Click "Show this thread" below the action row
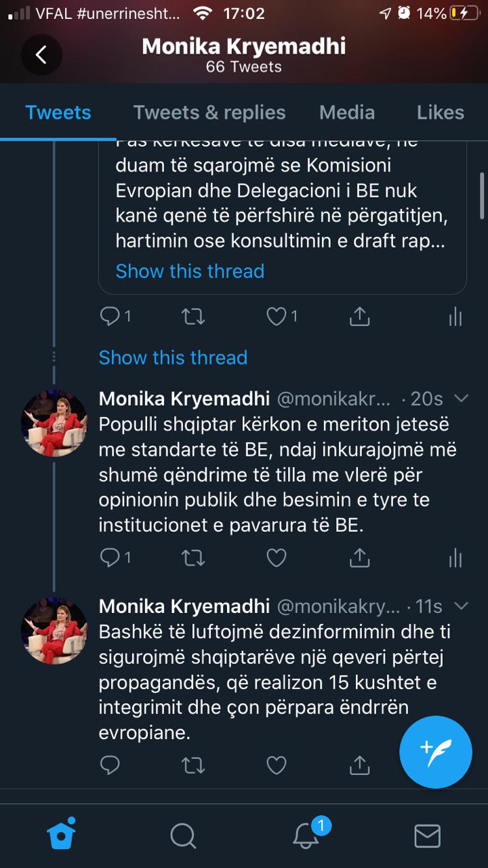Image resolution: width=488 pixels, height=868 pixels. point(173,357)
